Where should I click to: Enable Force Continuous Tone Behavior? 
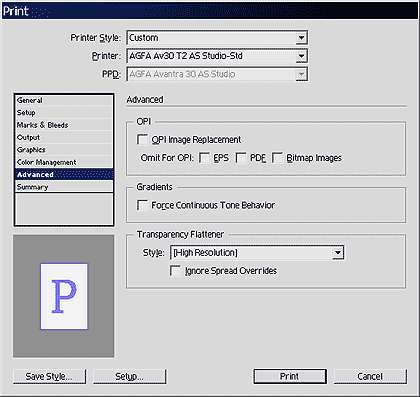coord(143,205)
